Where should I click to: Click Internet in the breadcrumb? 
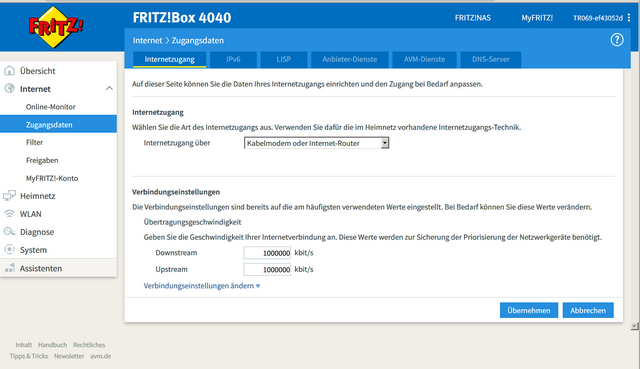click(147, 40)
